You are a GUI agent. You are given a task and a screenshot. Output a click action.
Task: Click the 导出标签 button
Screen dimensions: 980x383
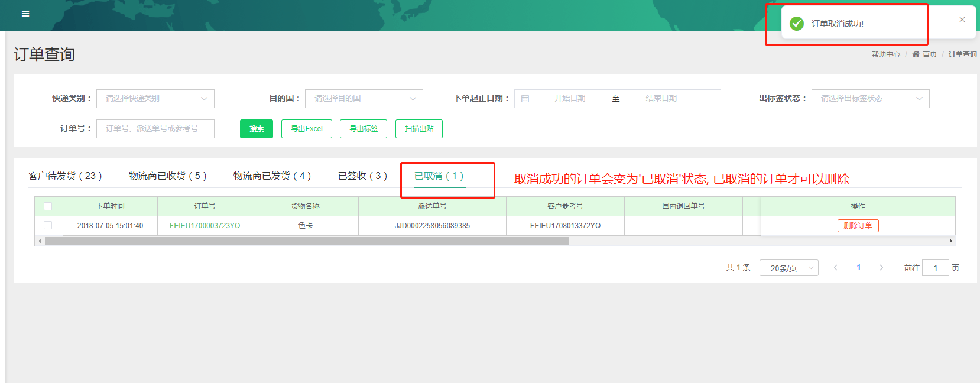pos(364,129)
